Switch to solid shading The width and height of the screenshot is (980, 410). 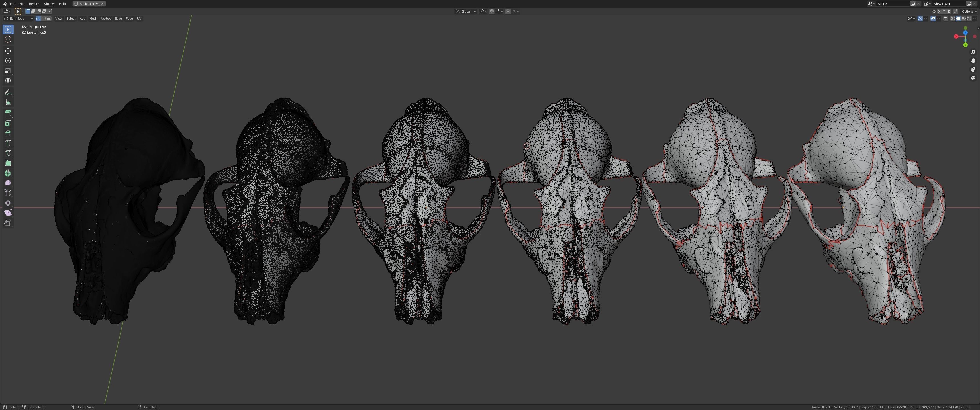(958, 18)
